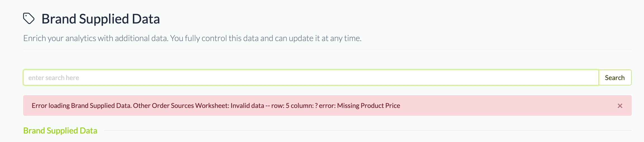Click "Error loading Brand Supplied Data." alert text
644x142 pixels.
coord(81,106)
